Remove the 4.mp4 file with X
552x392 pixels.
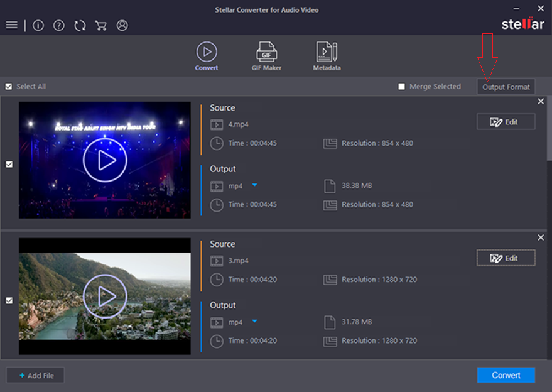[x=541, y=101]
